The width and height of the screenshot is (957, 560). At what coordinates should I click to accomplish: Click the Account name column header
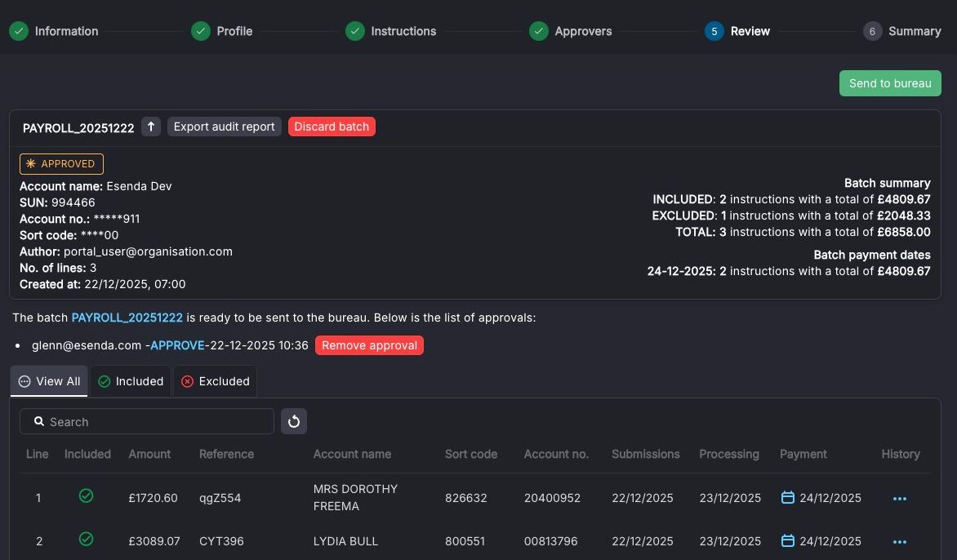[x=352, y=455]
